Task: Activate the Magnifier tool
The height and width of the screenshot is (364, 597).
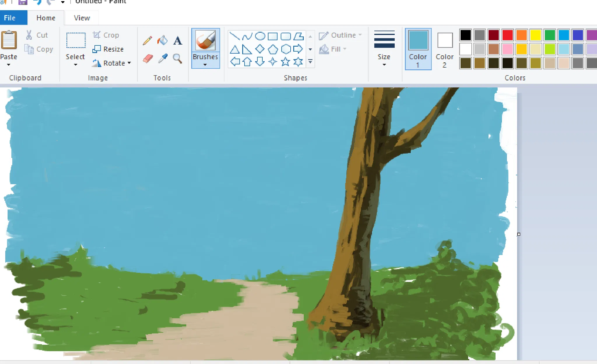Action: coord(178,59)
